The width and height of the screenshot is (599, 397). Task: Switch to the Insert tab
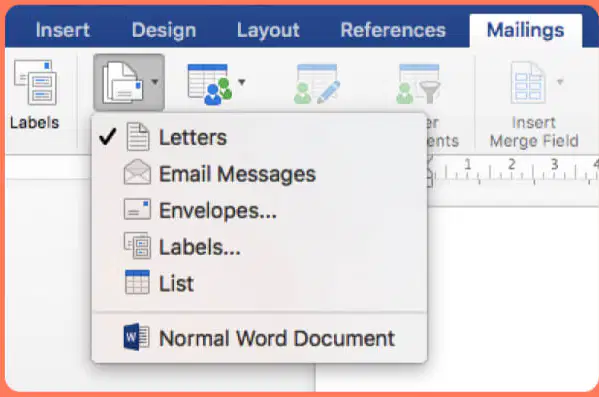coord(63,30)
